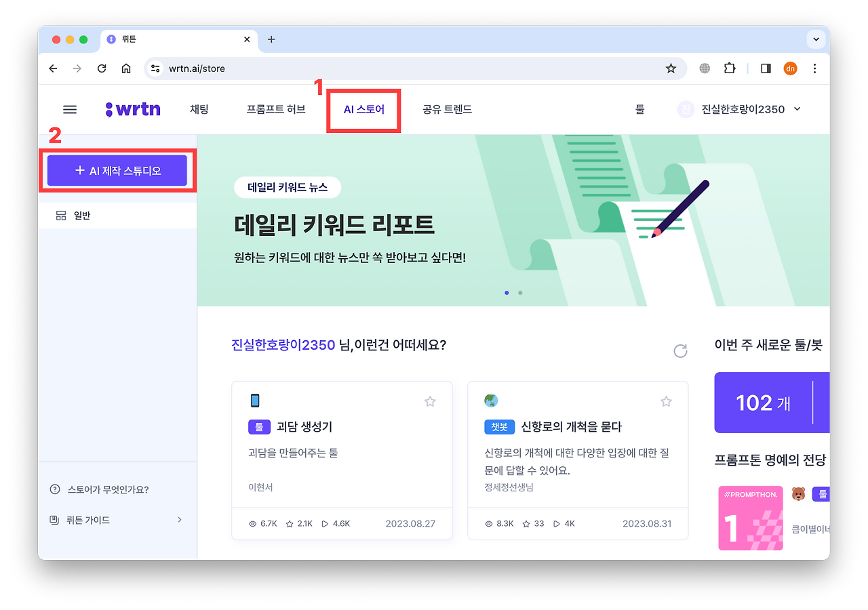
Task: Expand the 뤼튼 가이드 chevron
Action: tap(180, 520)
